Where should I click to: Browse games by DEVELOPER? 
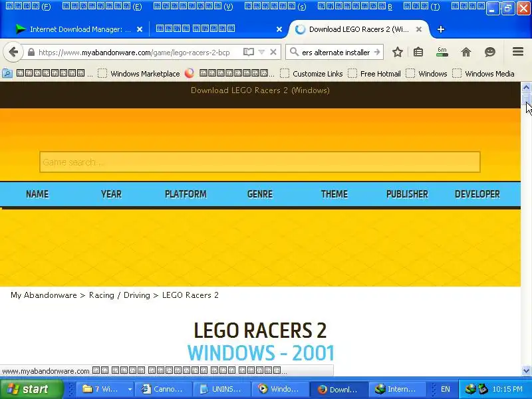(477, 194)
